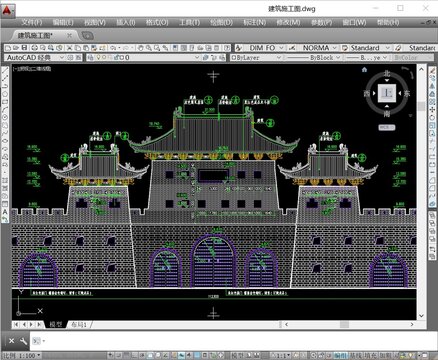Screen dimensions: 438x360
Task: Open the NORMA text style dropdown
Action: click(x=335, y=48)
